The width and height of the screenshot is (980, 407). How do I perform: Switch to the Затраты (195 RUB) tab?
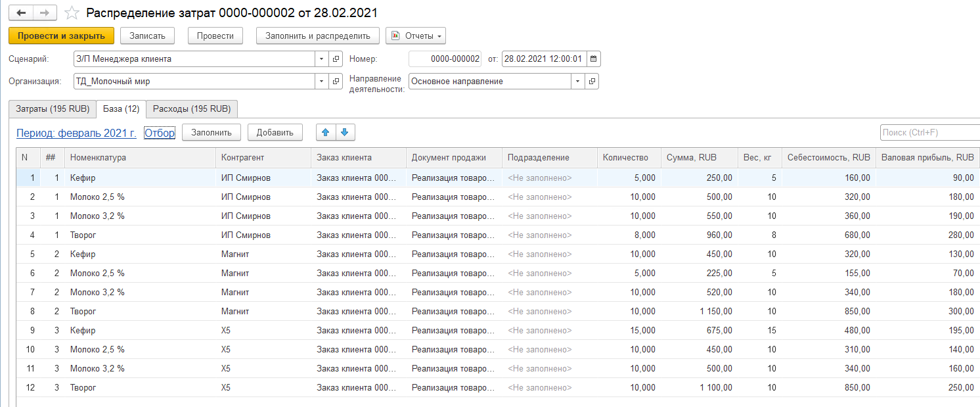tap(52, 109)
